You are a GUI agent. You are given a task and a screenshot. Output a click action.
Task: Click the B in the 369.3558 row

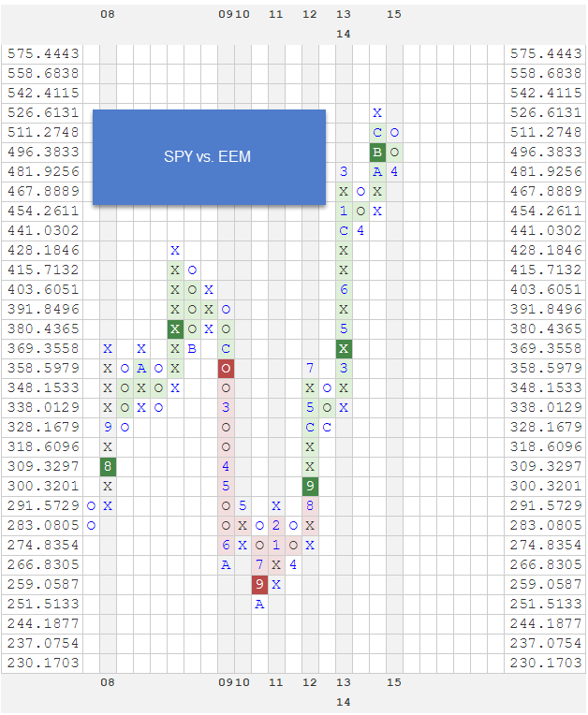pos(192,349)
